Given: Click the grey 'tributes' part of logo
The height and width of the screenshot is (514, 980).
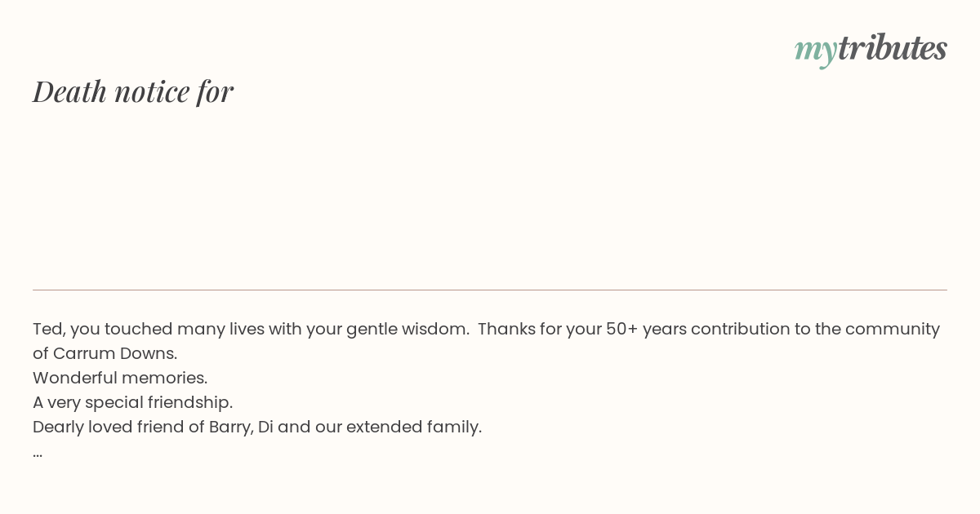Looking at the screenshot, I should (893, 47).
